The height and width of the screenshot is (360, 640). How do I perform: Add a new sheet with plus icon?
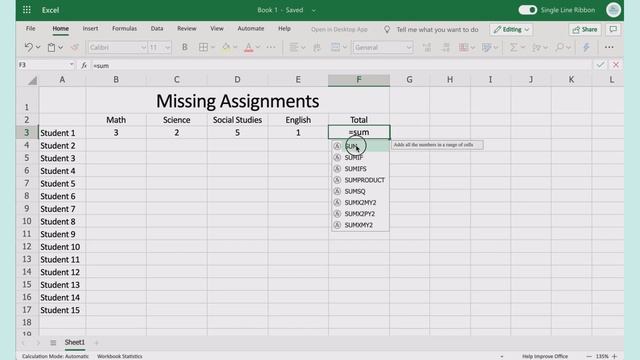(x=96, y=343)
